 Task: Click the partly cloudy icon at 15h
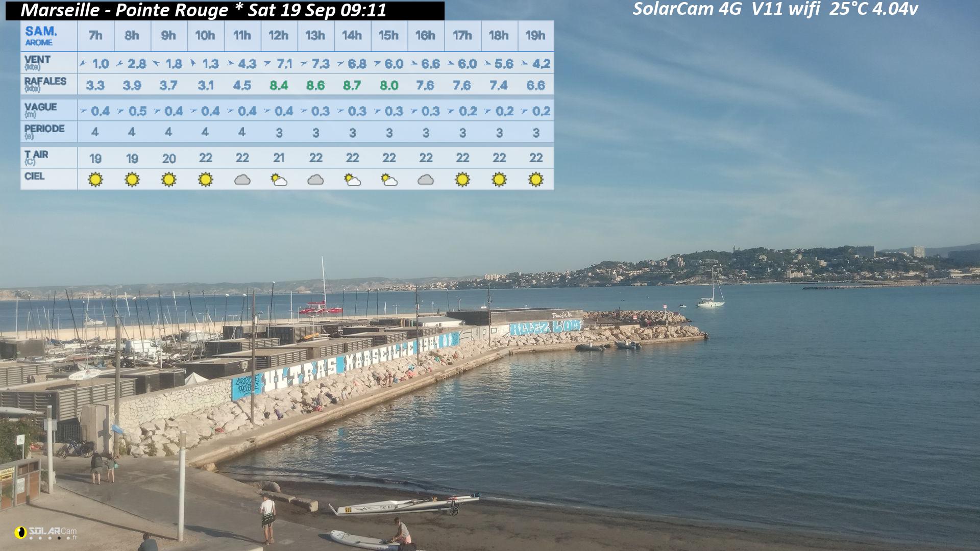389,180
